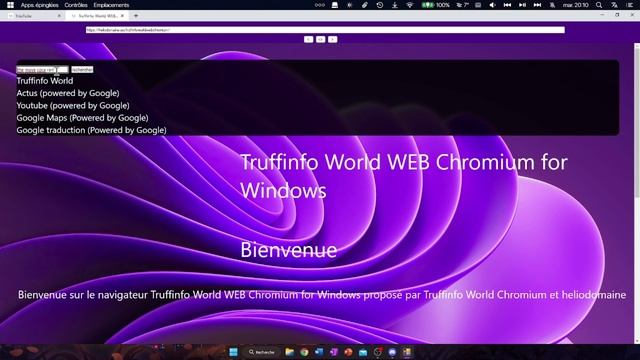This screenshot has height=360, width=640.
Task: Open the Wi-Fi network icon in top bar
Action: pyautogui.click(x=410, y=5)
